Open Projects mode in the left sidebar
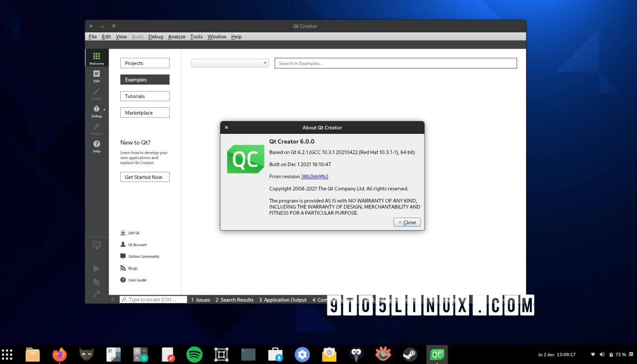The height and width of the screenshot is (364, 637). (x=96, y=128)
